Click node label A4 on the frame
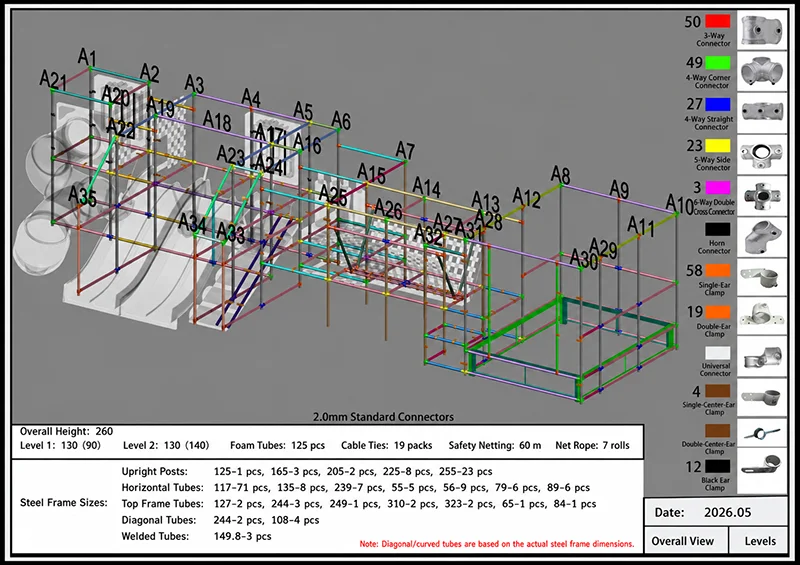This screenshot has width=800, height=565. (251, 98)
